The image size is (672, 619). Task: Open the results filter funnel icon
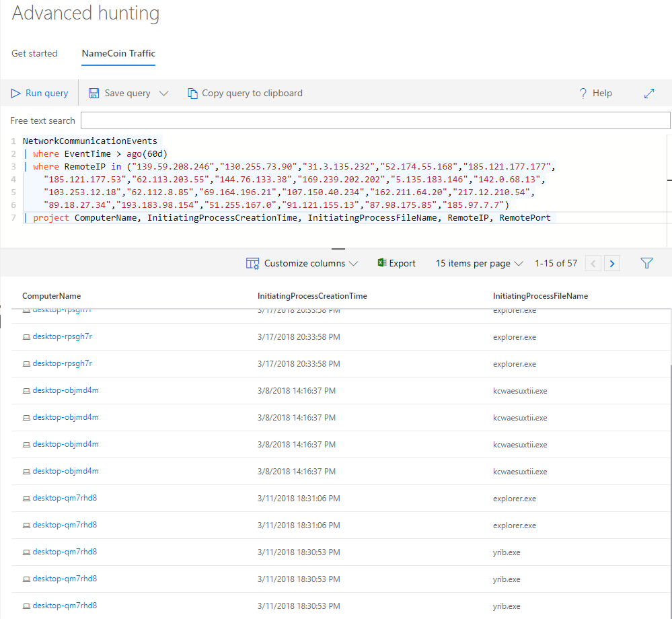(x=646, y=263)
